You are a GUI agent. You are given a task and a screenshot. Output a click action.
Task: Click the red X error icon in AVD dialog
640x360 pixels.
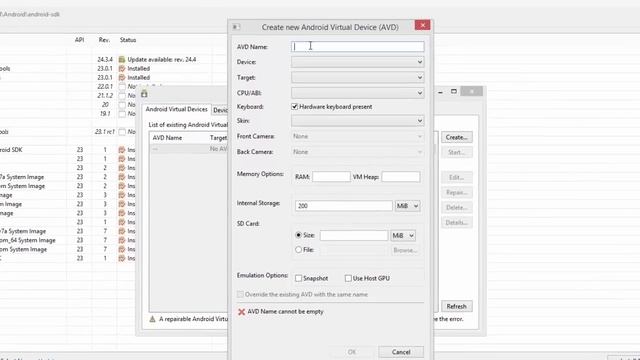(x=241, y=312)
